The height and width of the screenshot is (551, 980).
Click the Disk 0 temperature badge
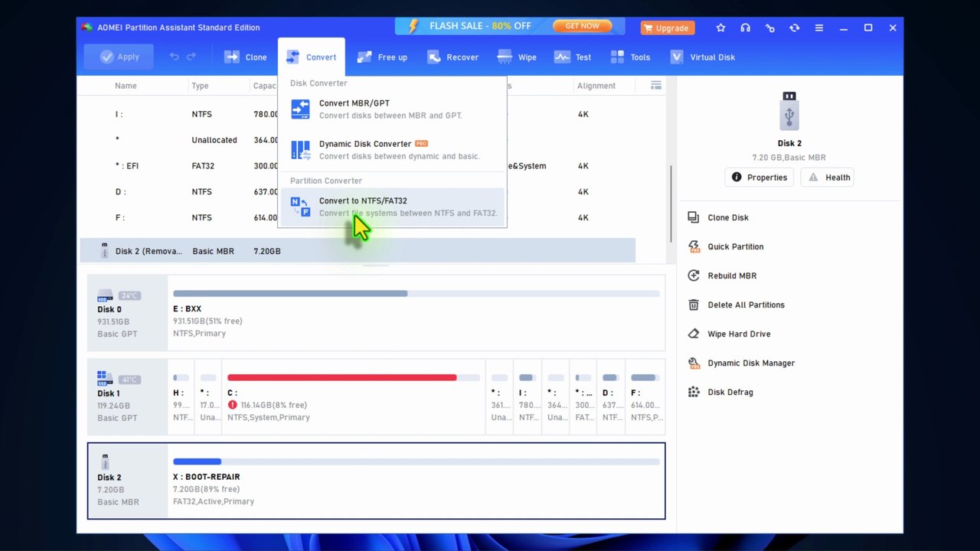coord(129,295)
